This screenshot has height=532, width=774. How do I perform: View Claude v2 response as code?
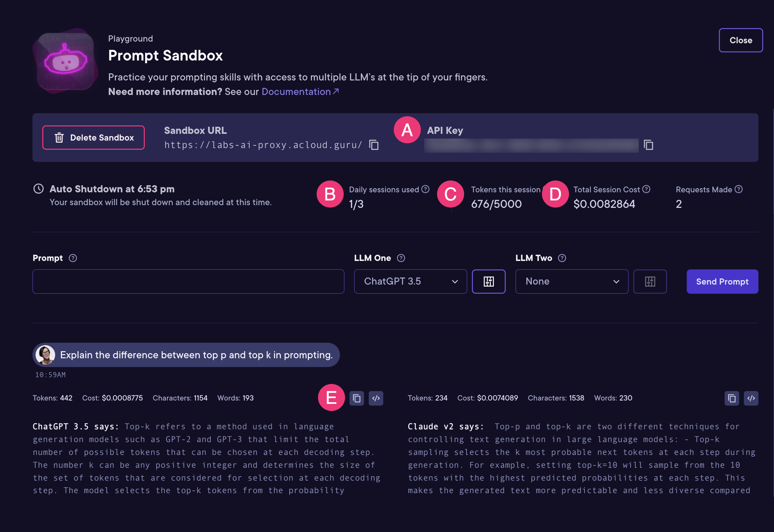[751, 398]
